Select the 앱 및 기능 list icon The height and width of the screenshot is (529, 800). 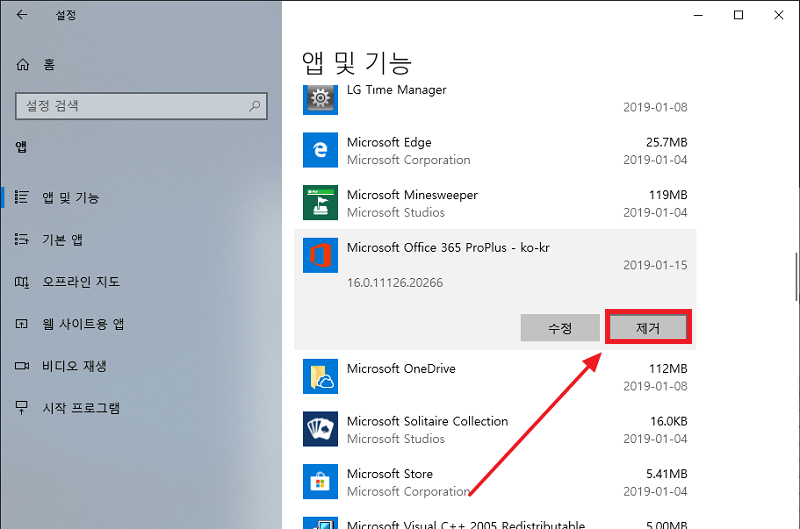click(x=21, y=197)
